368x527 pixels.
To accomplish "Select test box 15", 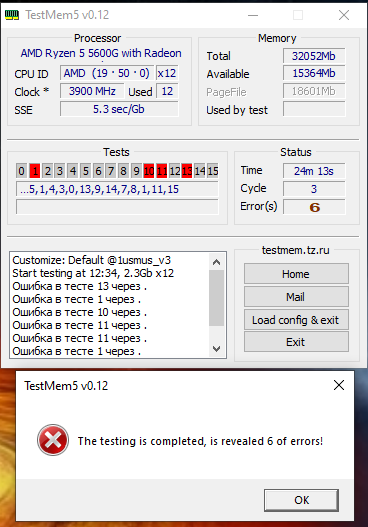I will (212, 171).
